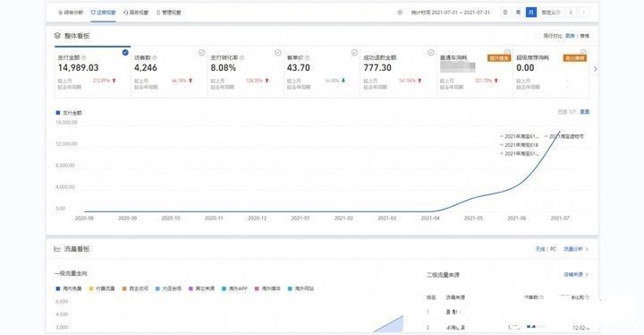
Task: Select the checked 支付金额 metric card checkmark
Action: point(125,53)
